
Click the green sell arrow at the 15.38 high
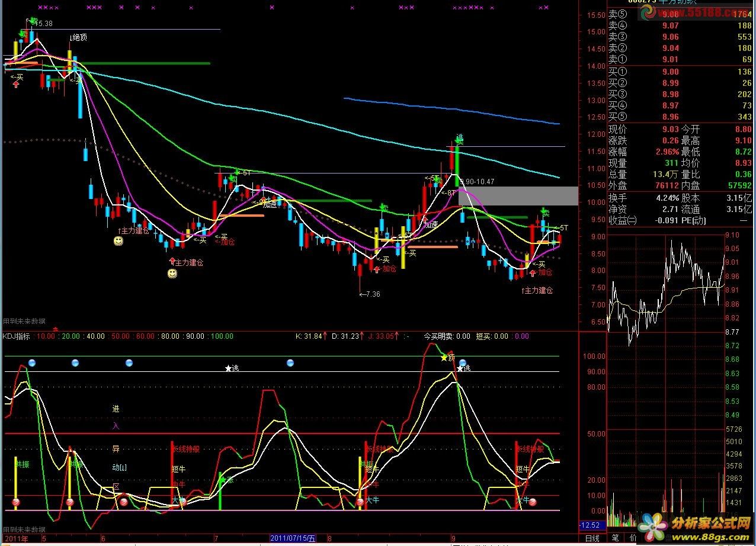click(x=31, y=20)
